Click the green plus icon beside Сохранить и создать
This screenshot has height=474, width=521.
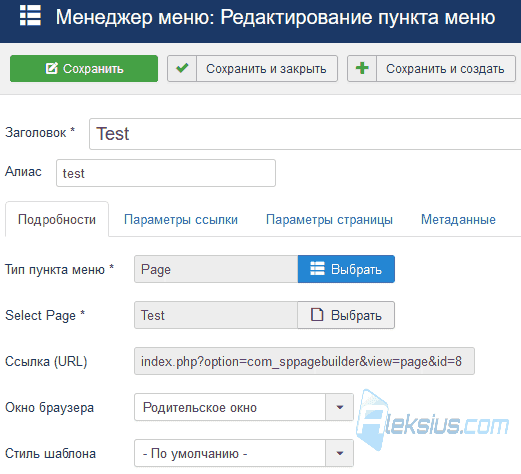362,68
